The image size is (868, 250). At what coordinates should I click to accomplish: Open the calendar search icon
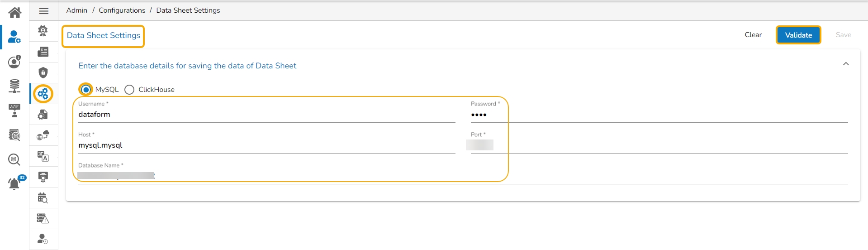click(43, 198)
